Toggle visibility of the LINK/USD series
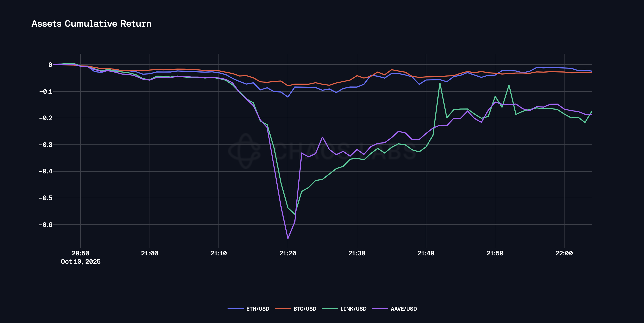The height and width of the screenshot is (323, 644). pyautogui.click(x=353, y=309)
